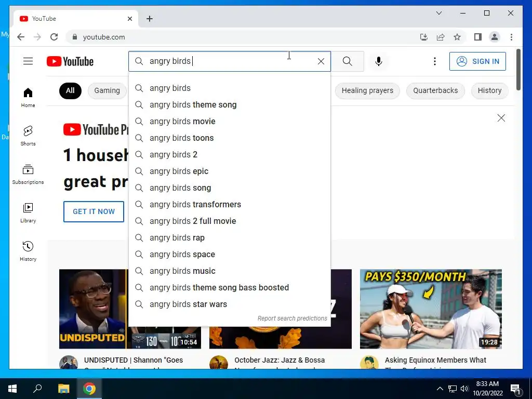Screen dimensions: 532x399
Task: Choose suggestion "angry birds star wars"
Action: coord(230,304)
